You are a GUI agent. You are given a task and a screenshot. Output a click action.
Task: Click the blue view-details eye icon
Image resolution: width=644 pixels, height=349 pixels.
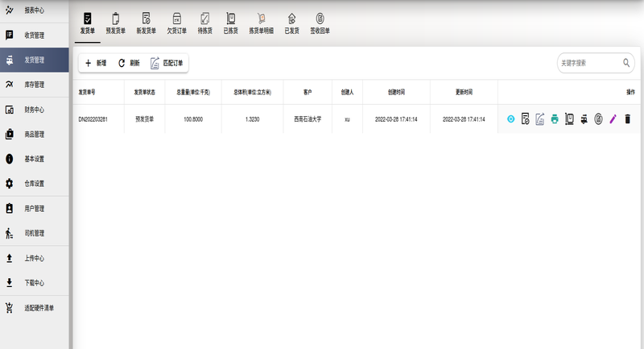tap(510, 119)
